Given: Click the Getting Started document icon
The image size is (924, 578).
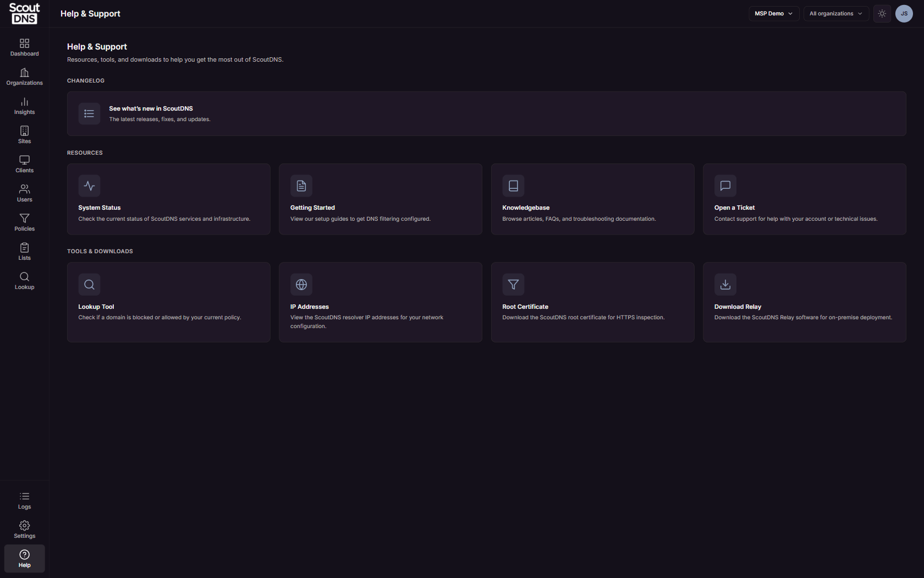Looking at the screenshot, I should (301, 186).
